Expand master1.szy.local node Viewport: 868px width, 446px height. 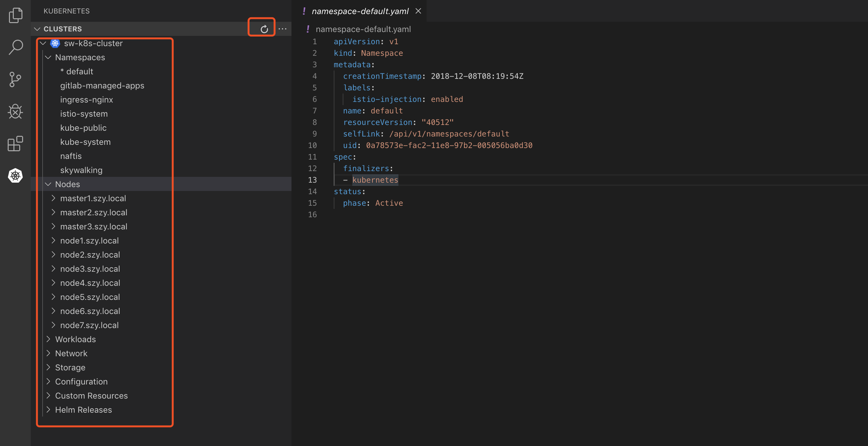53,198
